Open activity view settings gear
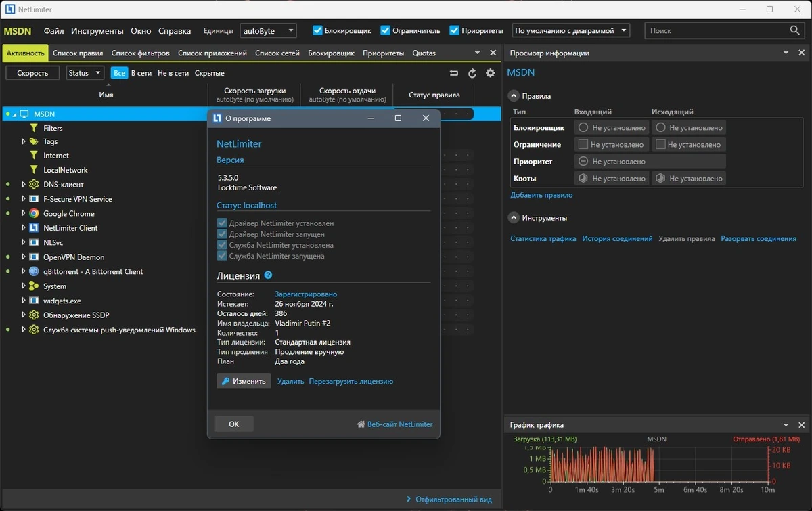812x511 pixels. (x=491, y=73)
